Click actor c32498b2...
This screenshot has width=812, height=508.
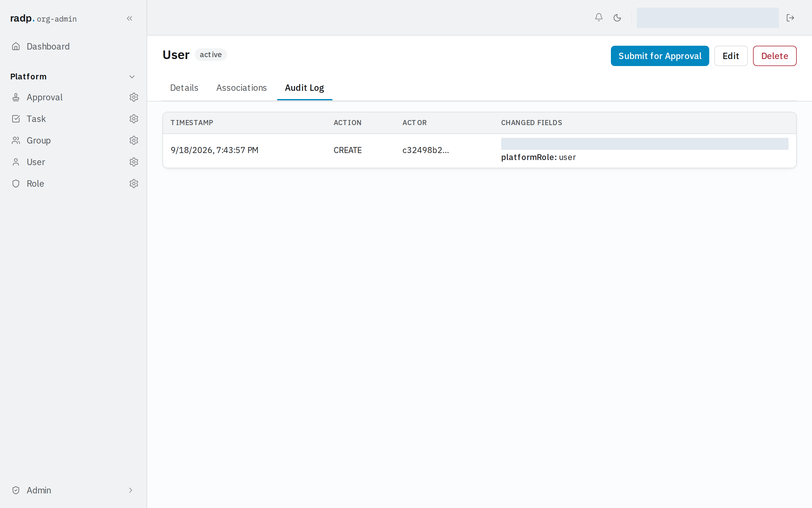click(x=425, y=150)
